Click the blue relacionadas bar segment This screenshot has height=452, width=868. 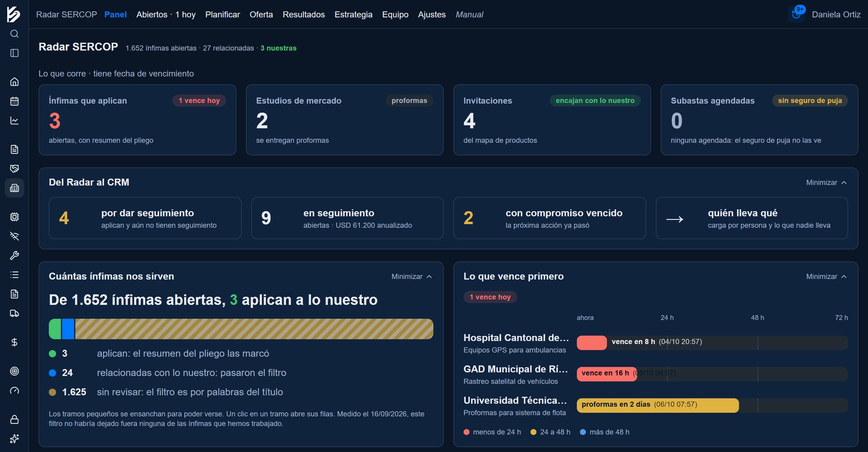(68, 329)
